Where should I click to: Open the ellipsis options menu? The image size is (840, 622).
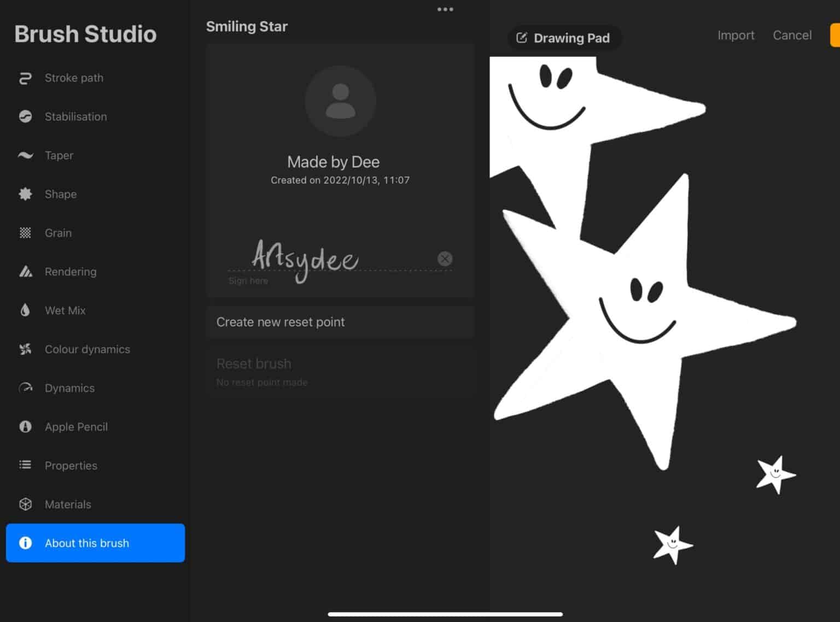445,9
